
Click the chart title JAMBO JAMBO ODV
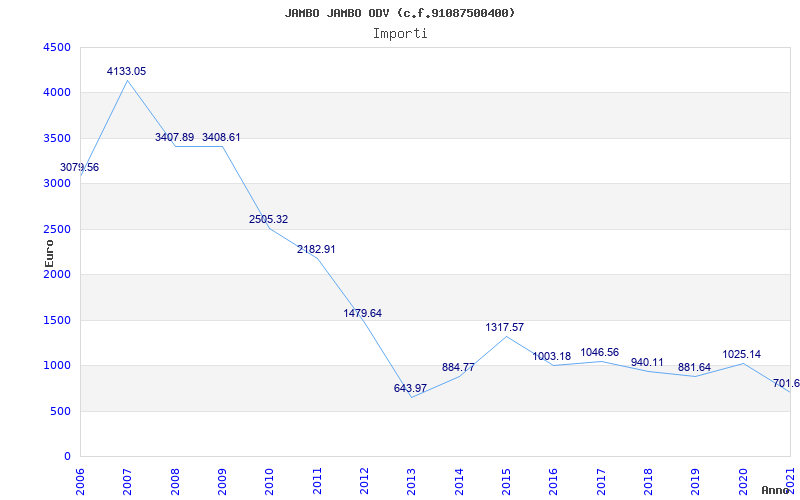click(x=400, y=13)
